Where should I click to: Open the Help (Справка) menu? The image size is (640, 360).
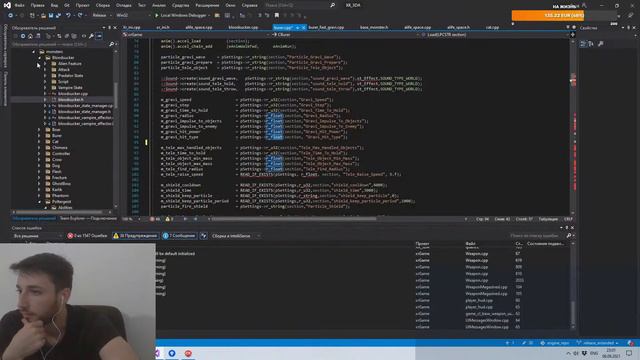coord(249,5)
